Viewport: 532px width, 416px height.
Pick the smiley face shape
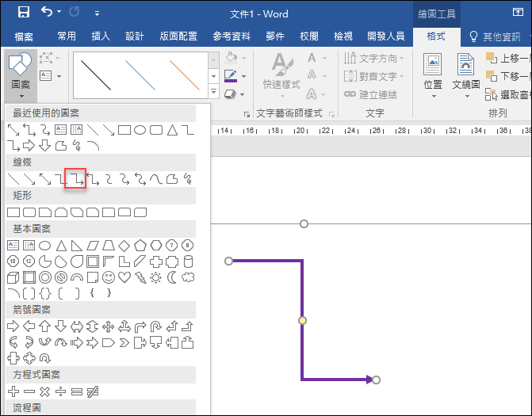click(x=109, y=277)
